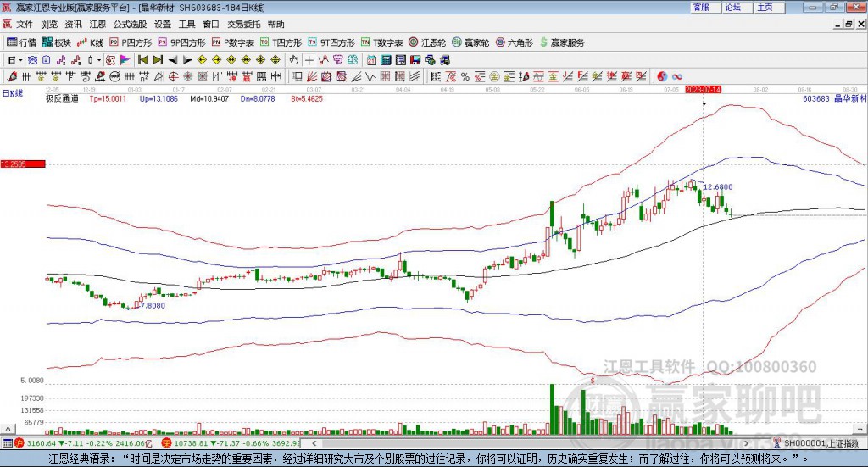Open the 浏览 menu
This screenshot has width=868, height=467.
[48, 25]
